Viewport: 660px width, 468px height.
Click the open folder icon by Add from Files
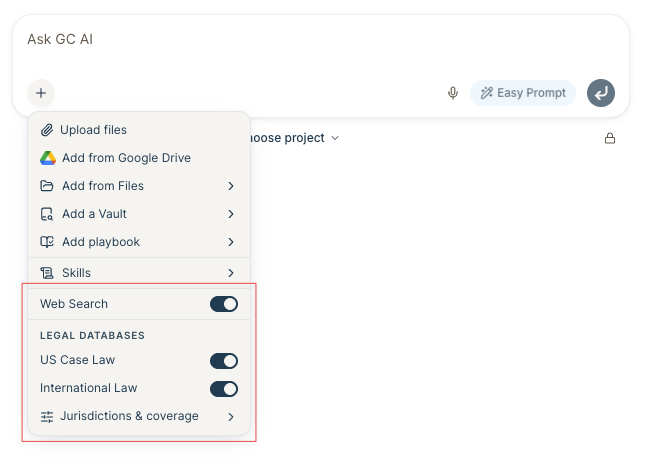pyautogui.click(x=47, y=186)
